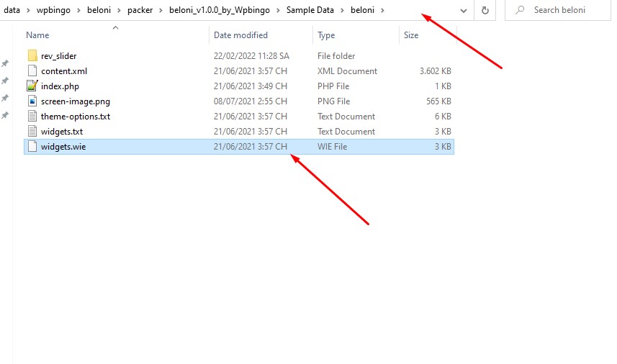The width and height of the screenshot is (617, 364).
Task: Expand chevron after 'beloni_v1.0.0_by_Wpbingo' breadcrumb
Action: click(278, 10)
